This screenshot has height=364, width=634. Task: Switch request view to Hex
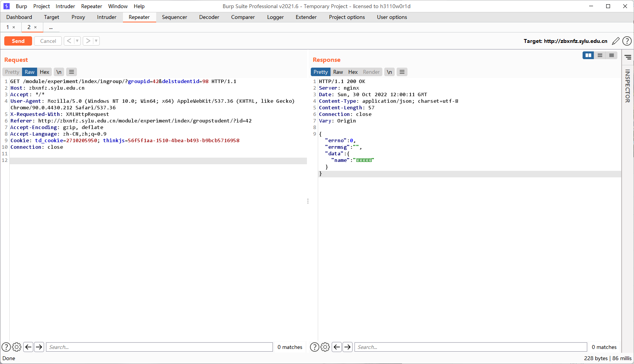44,72
